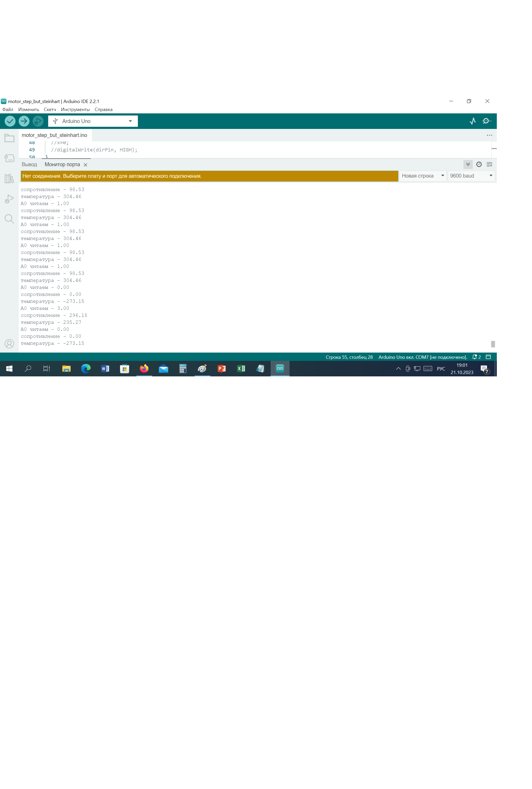Clear the serial monitor output
The image size is (532, 789).
point(489,164)
